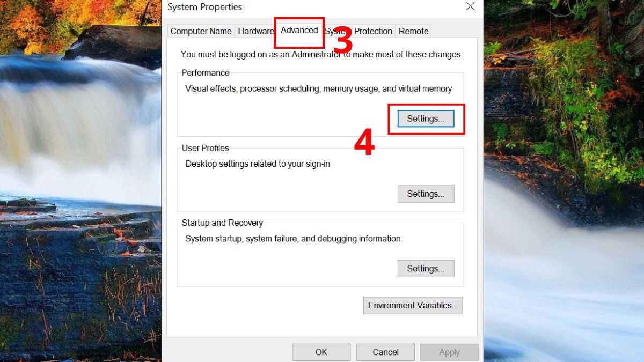Close the System Properties window
Screen dimensions: 644x362
click(x=470, y=6)
